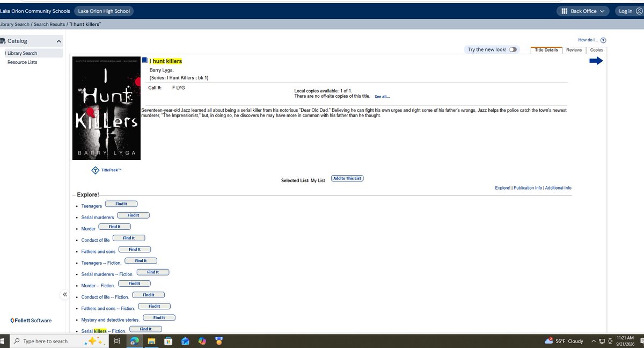Click See all copies link
This screenshot has height=348, width=644.
382,97
